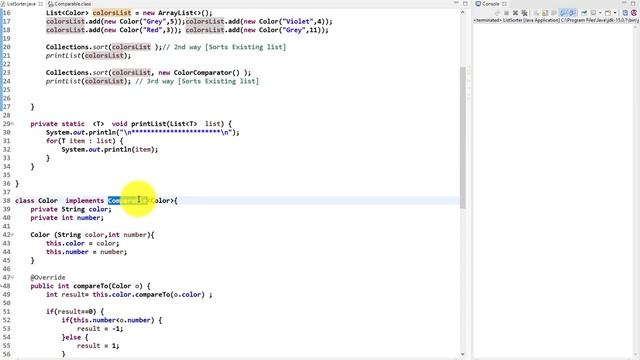The height and width of the screenshot is (360, 640).
Task: Click the greyed-out Terminate stop icon in Console
Action: click(507, 13)
